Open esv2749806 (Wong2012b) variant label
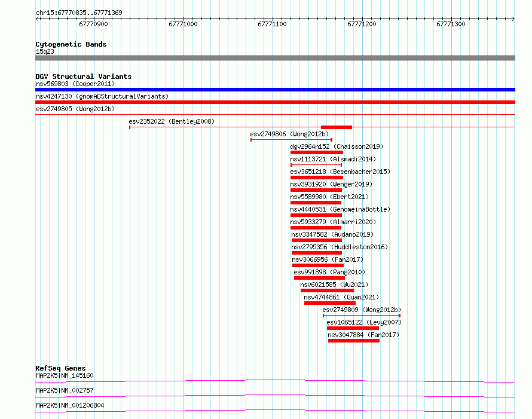Viewport: 532px width, 419px height. point(289,134)
